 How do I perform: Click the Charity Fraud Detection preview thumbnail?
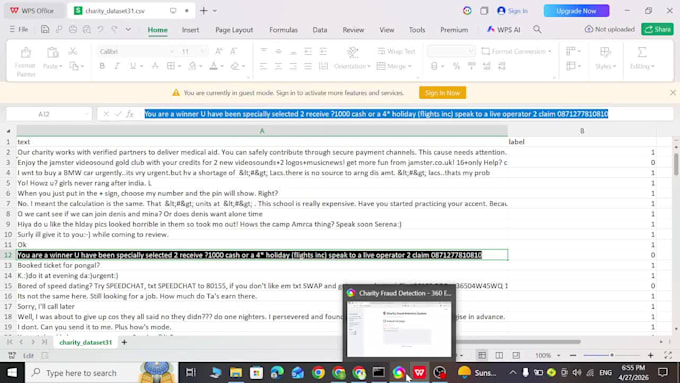point(399,329)
